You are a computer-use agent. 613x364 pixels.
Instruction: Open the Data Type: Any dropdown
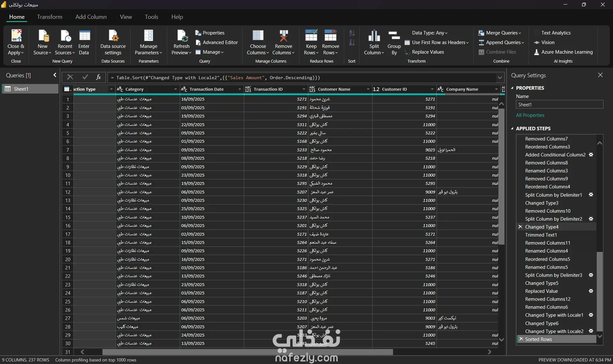pos(429,33)
